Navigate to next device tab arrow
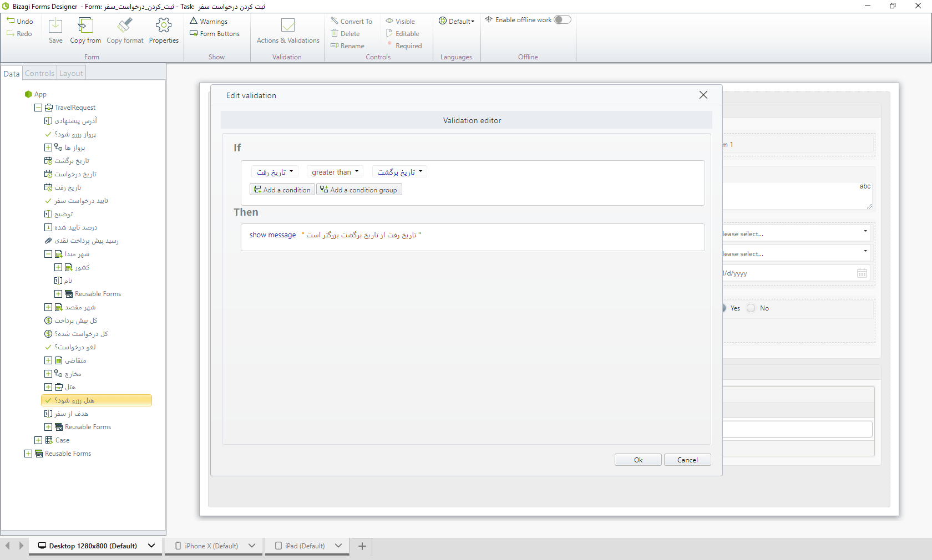932x560 pixels. point(21,546)
